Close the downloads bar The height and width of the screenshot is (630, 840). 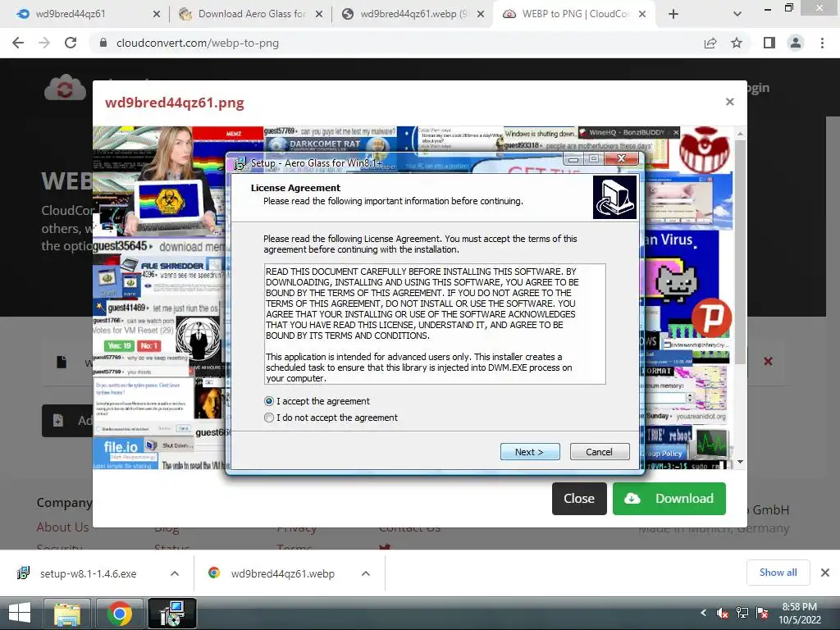click(825, 573)
